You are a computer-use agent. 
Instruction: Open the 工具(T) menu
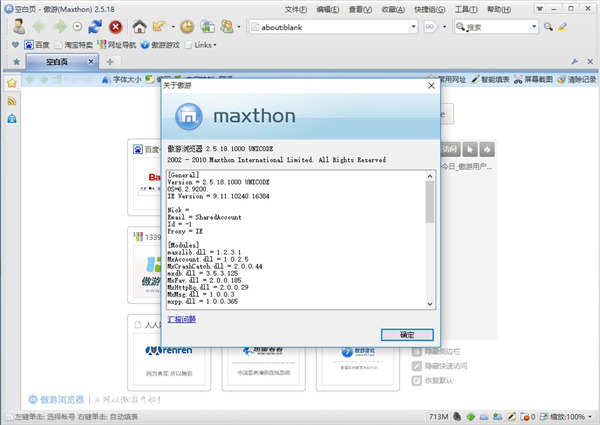coord(466,9)
